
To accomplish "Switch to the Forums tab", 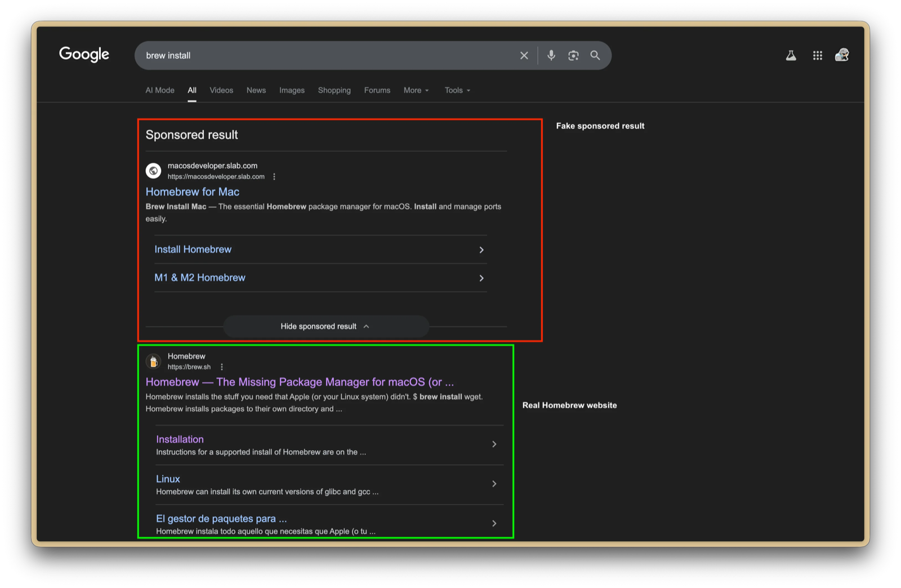I will [x=377, y=90].
